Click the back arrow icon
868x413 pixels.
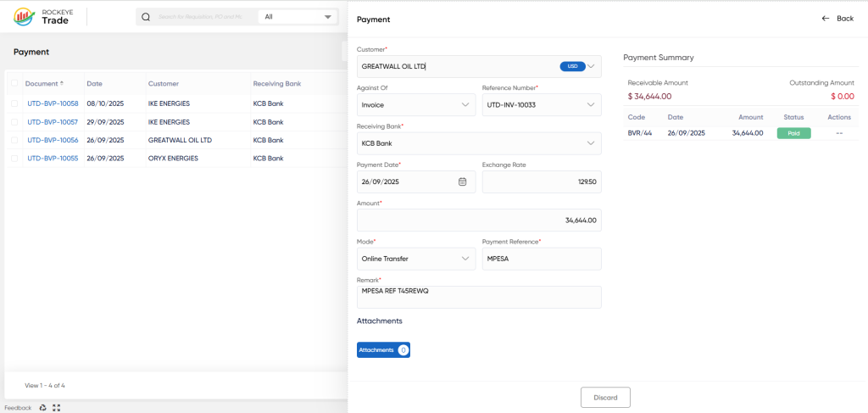(826, 19)
